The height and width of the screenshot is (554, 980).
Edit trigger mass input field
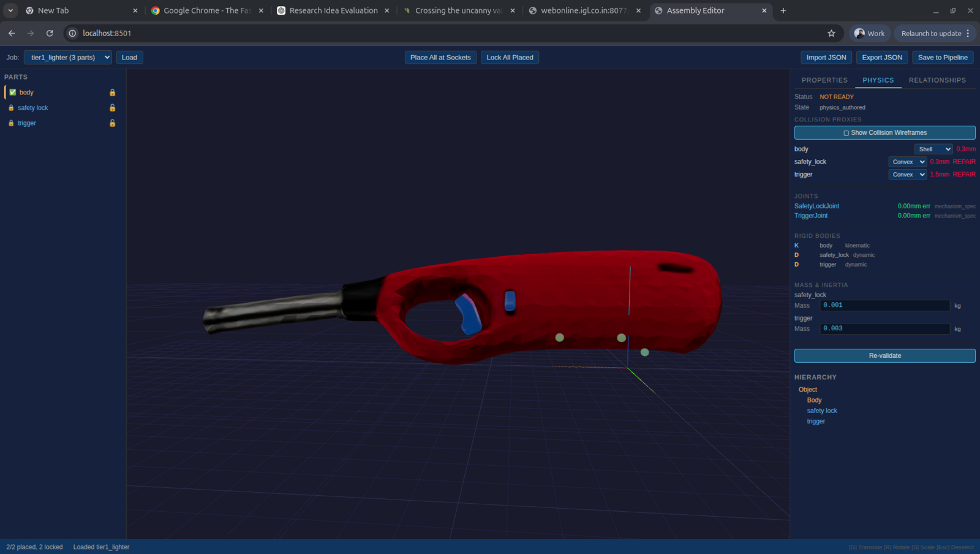[884, 329]
